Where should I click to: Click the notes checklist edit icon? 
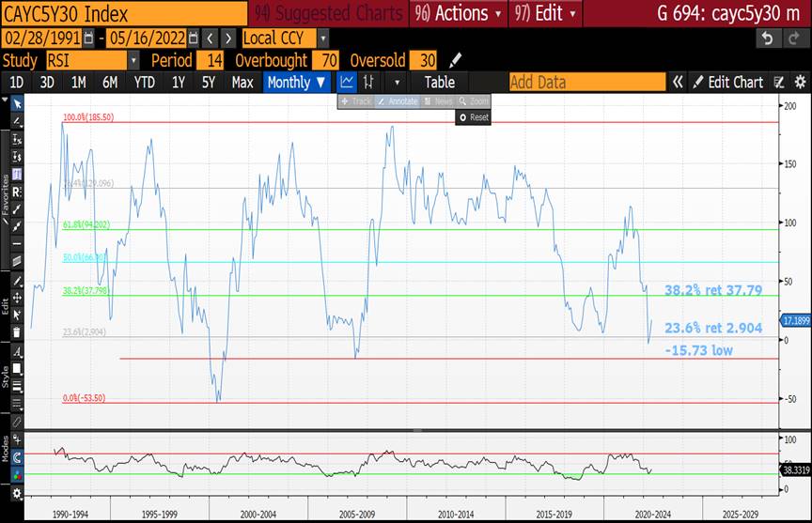click(779, 82)
